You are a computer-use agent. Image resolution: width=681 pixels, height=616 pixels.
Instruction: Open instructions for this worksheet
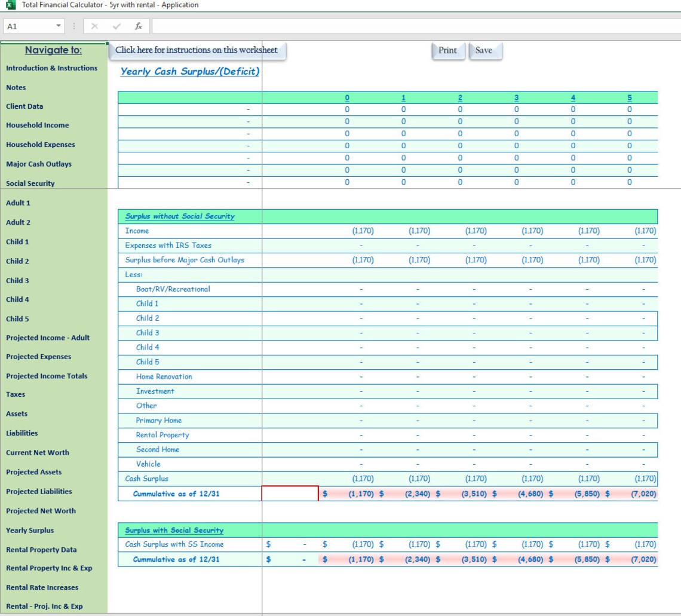196,51
